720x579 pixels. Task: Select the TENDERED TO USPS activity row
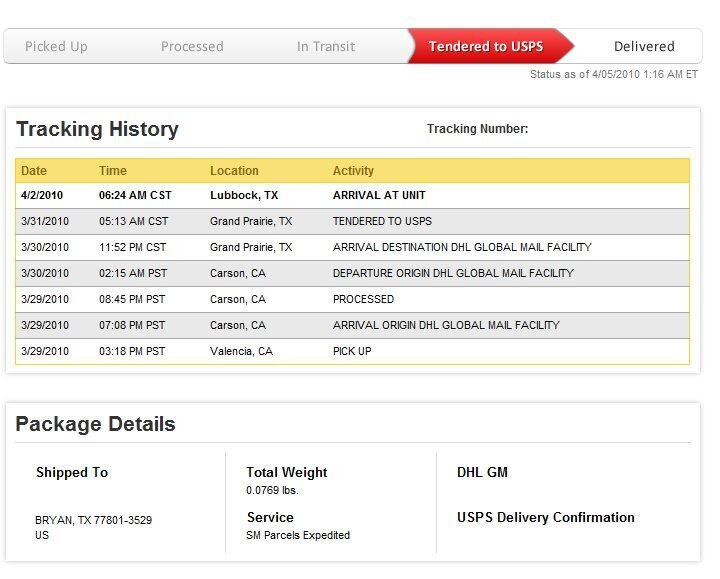(352, 222)
